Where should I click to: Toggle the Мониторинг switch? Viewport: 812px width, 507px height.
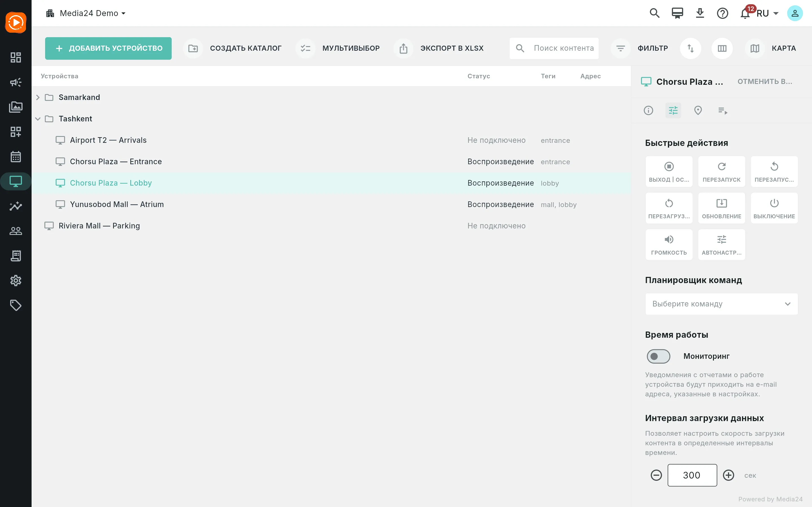(x=658, y=356)
